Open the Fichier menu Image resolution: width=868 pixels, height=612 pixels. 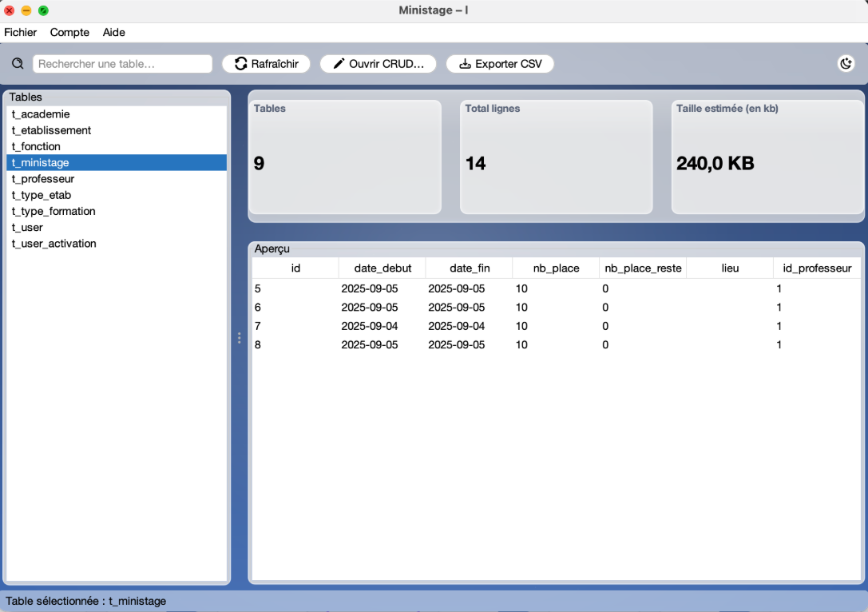click(21, 33)
